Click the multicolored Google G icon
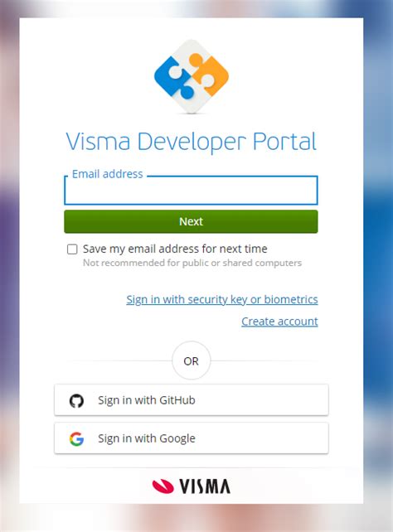Image resolution: width=393 pixels, height=532 pixels. (76, 438)
